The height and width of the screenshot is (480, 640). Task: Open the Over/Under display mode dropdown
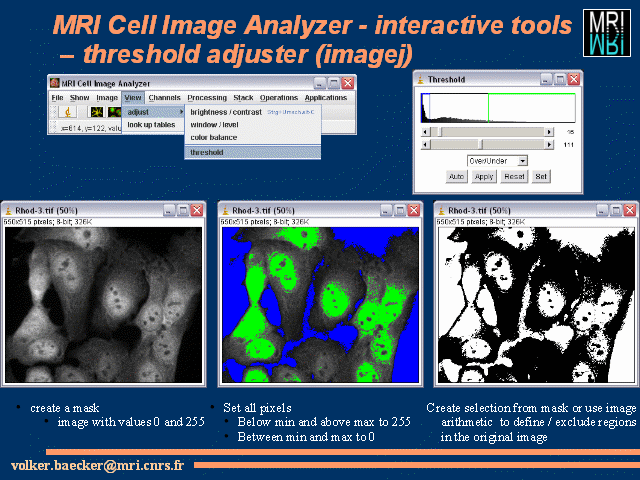pos(497,161)
